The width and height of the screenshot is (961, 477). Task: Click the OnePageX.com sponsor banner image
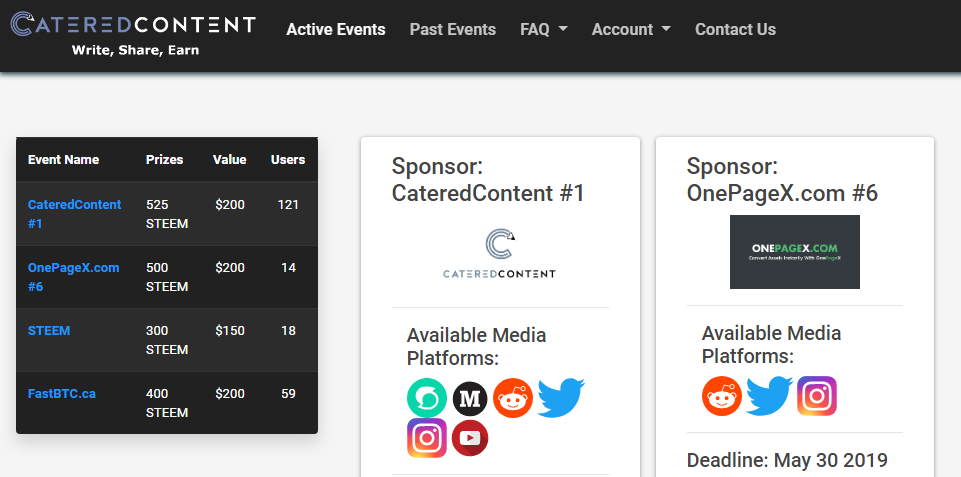point(795,252)
